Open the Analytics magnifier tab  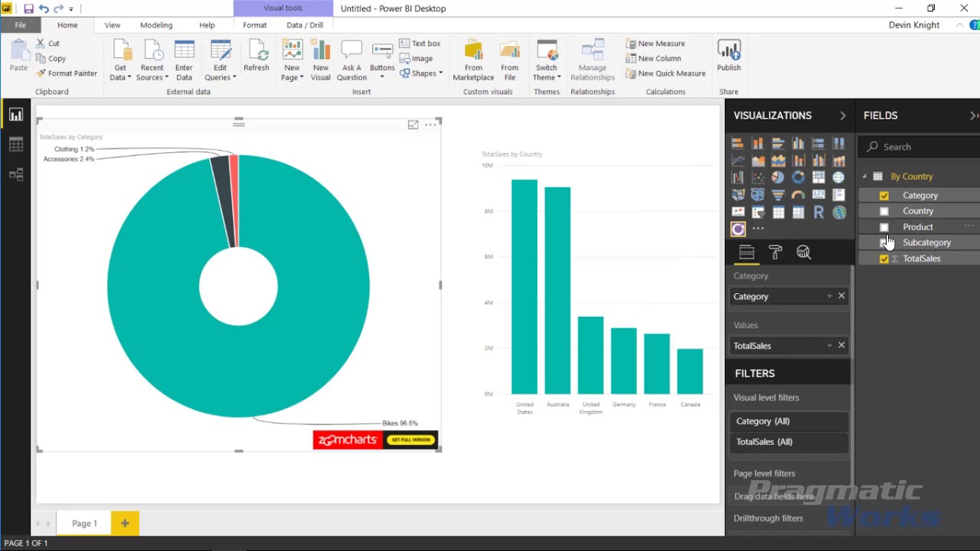pyautogui.click(x=803, y=253)
